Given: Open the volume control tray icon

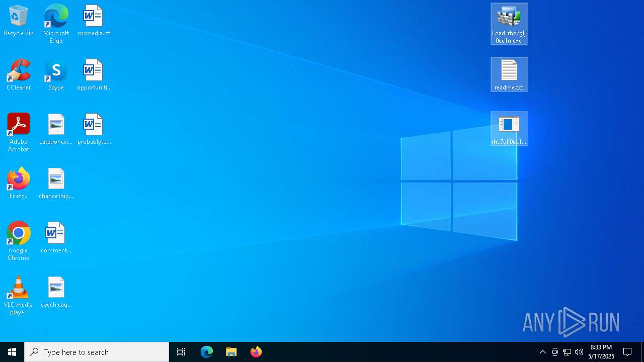Looking at the screenshot, I should (x=579, y=352).
